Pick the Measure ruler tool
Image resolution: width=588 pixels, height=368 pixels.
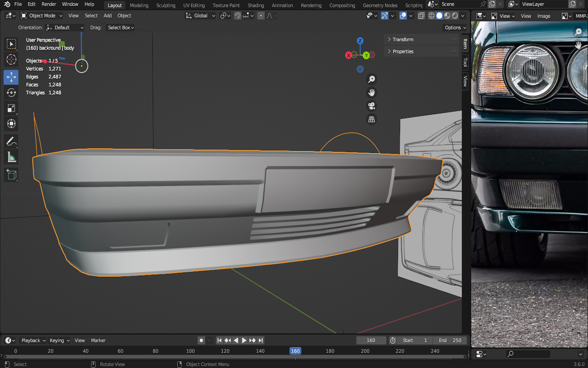coord(11,157)
